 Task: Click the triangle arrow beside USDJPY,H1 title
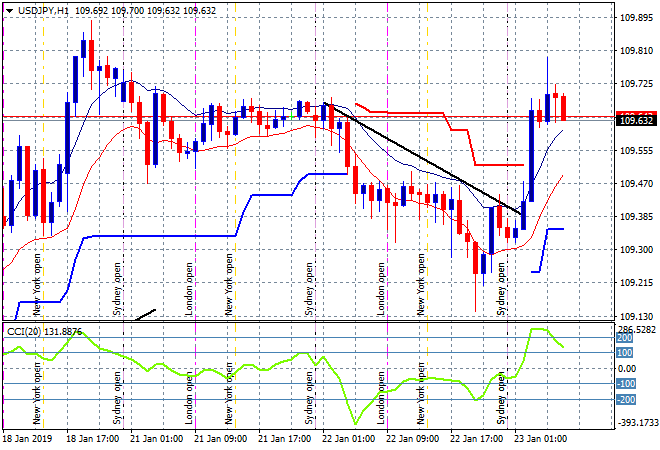[x=8, y=8]
